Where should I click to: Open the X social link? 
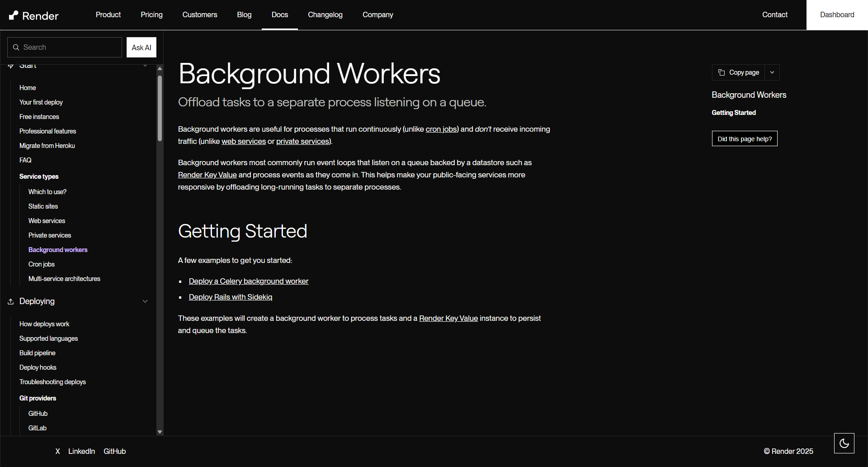pos(57,451)
